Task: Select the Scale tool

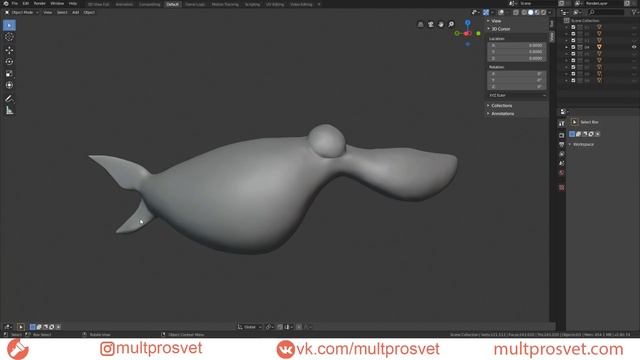Action: click(x=9, y=74)
